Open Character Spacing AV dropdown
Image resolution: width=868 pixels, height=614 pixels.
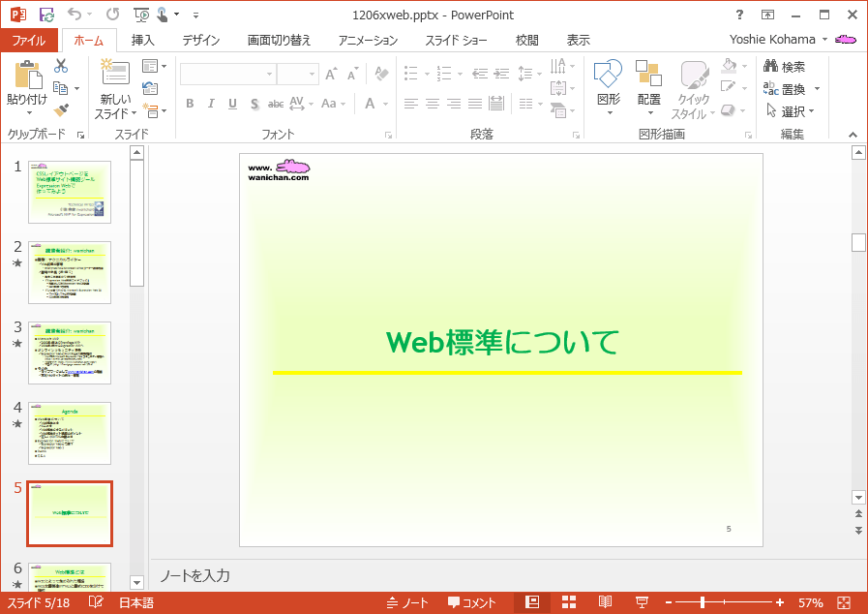coord(302,104)
